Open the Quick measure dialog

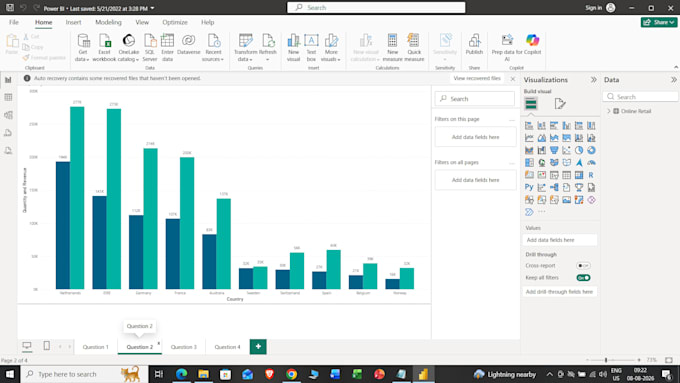(414, 47)
